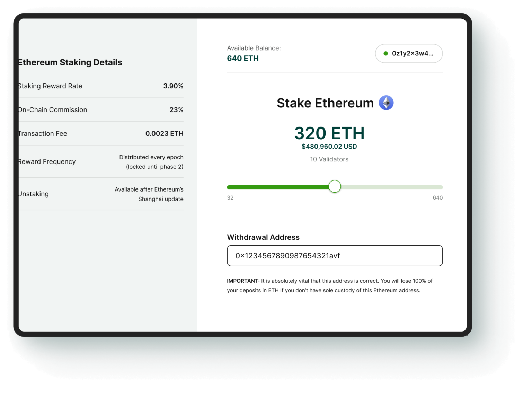Image resolution: width=532 pixels, height=397 pixels.
Task: Click the green connection status dot
Action: [x=386, y=53]
